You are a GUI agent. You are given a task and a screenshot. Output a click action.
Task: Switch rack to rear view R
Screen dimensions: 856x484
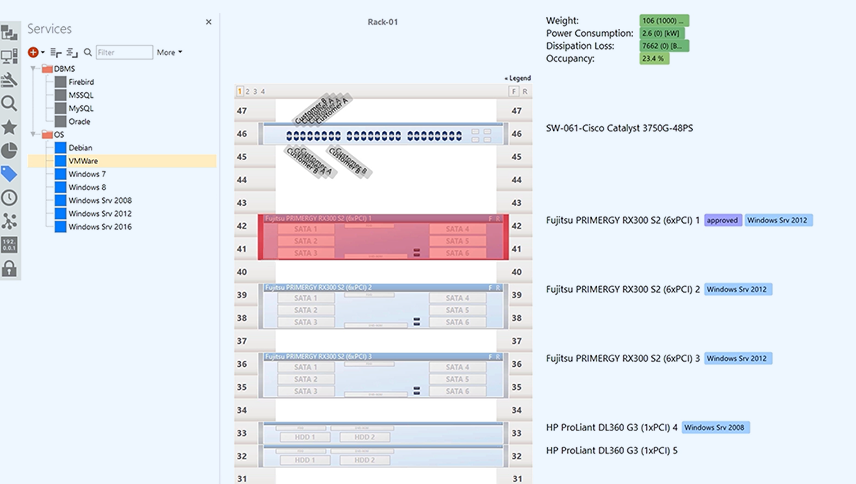526,91
